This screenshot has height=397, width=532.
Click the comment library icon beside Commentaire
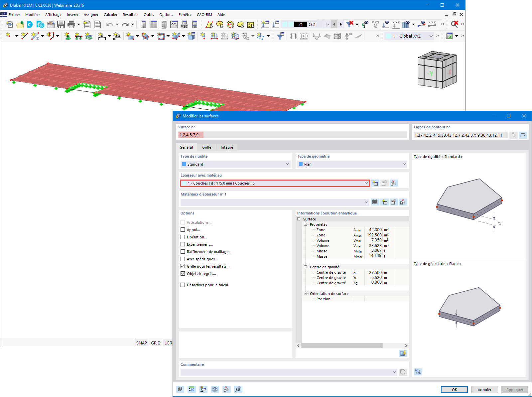pyautogui.click(x=403, y=372)
